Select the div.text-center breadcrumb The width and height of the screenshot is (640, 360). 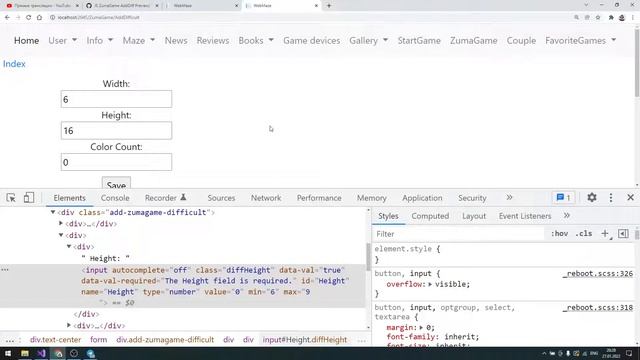coord(56,340)
